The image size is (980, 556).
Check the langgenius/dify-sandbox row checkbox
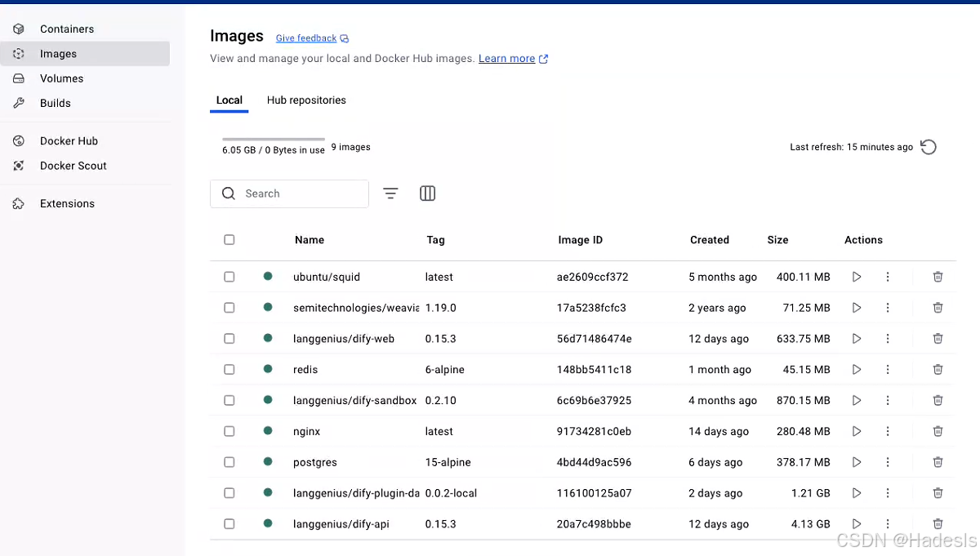[229, 401]
